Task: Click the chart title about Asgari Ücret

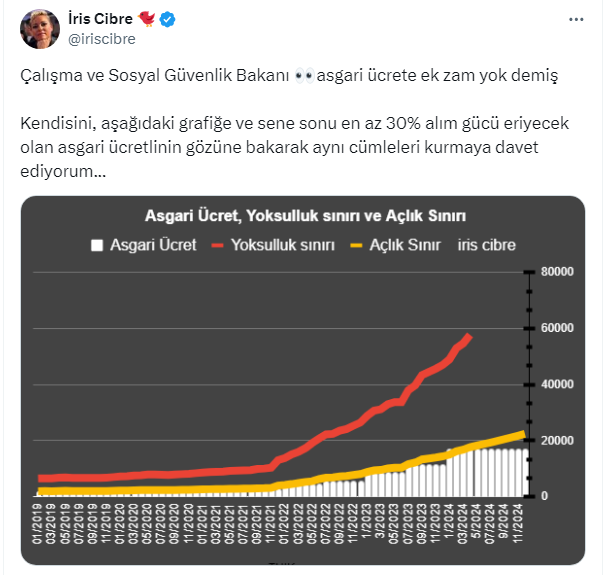Action: pyautogui.click(x=305, y=216)
